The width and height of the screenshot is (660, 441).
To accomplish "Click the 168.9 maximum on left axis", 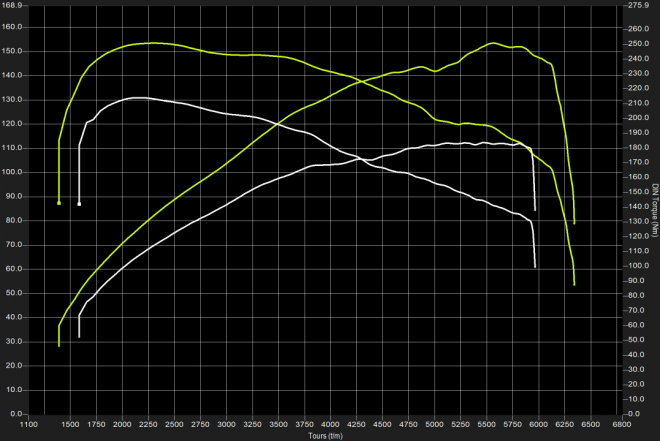I will click(13, 4).
